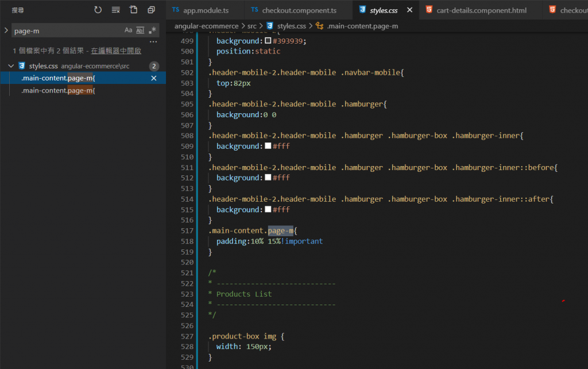This screenshot has width=588, height=369.
Task: Collapse all search results
Action: [152, 10]
